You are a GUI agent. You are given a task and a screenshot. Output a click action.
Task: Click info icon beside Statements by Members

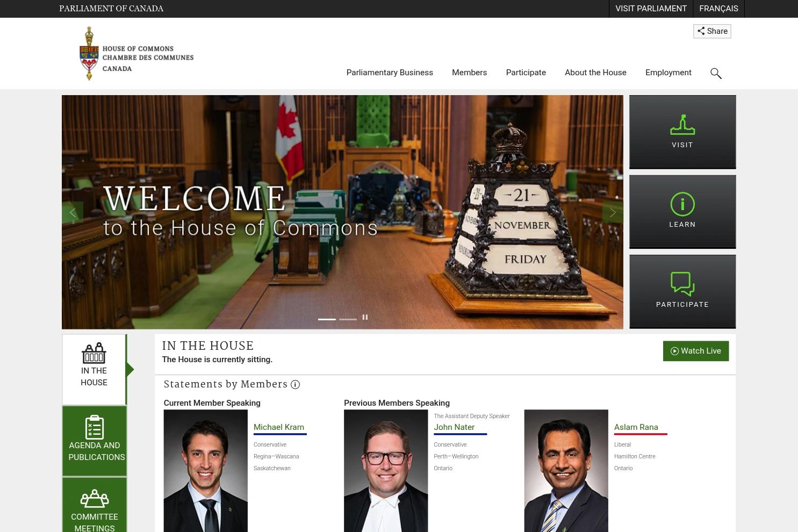tap(295, 385)
